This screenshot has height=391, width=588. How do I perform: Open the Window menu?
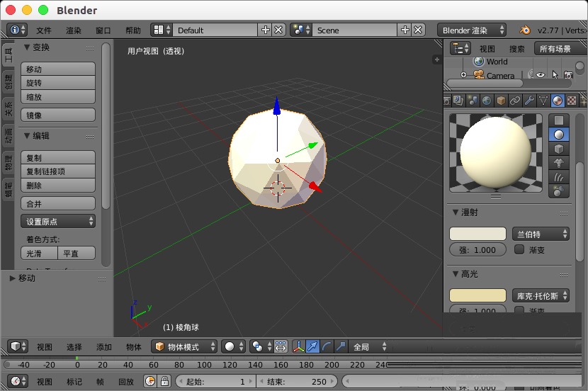coord(103,30)
